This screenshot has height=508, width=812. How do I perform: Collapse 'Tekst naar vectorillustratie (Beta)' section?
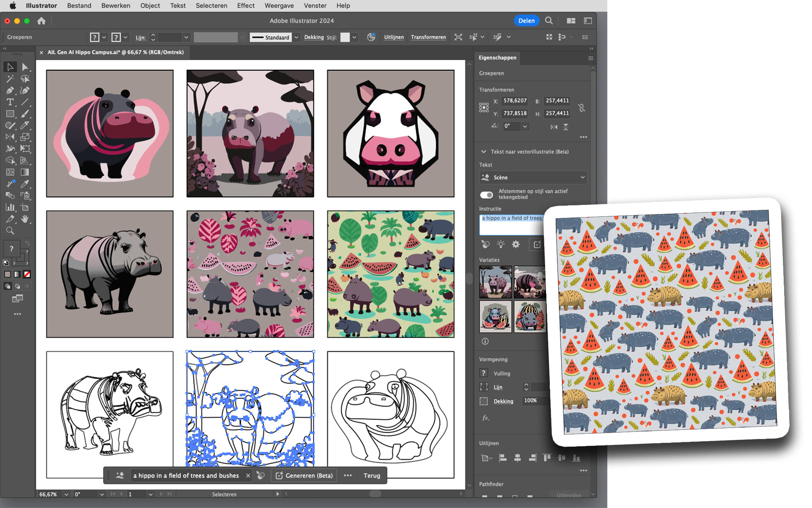pos(483,152)
